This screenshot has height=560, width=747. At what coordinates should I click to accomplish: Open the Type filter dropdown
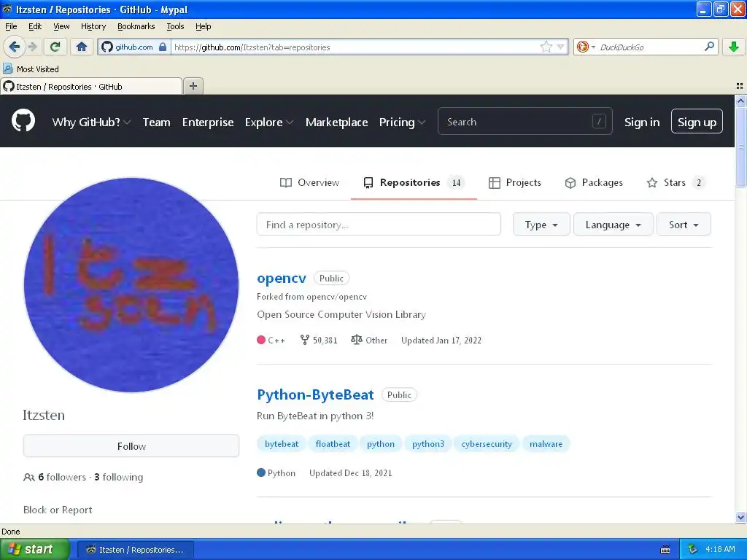click(541, 225)
